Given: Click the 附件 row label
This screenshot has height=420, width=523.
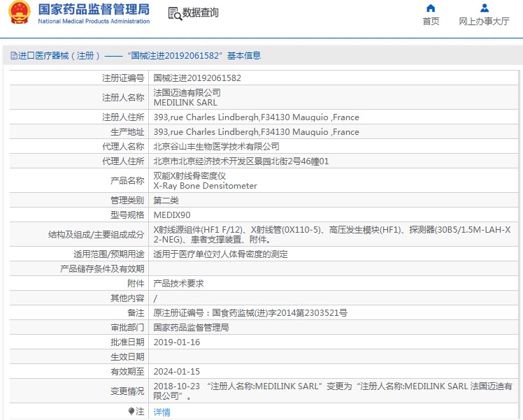Looking at the screenshot, I should tap(136, 284).
